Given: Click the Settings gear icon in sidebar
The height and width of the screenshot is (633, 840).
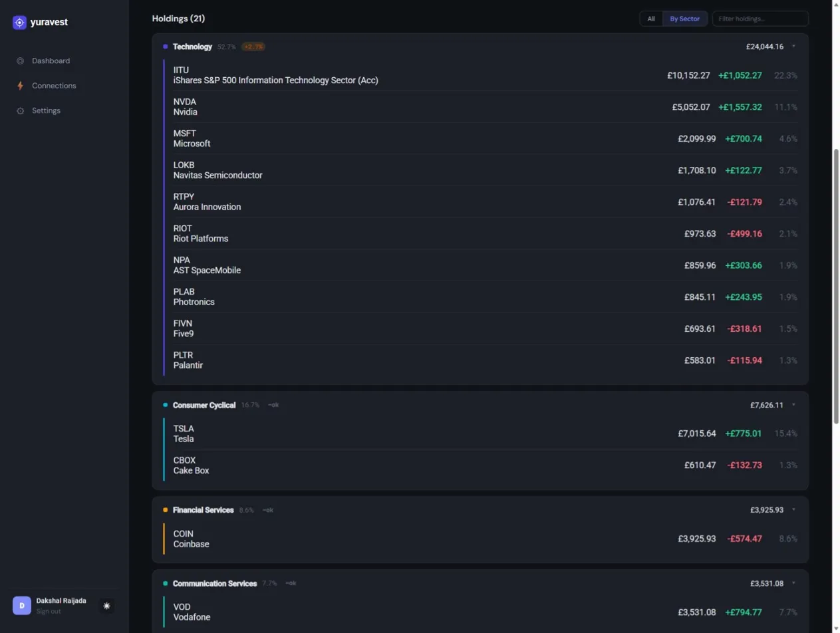Looking at the screenshot, I should [20, 111].
